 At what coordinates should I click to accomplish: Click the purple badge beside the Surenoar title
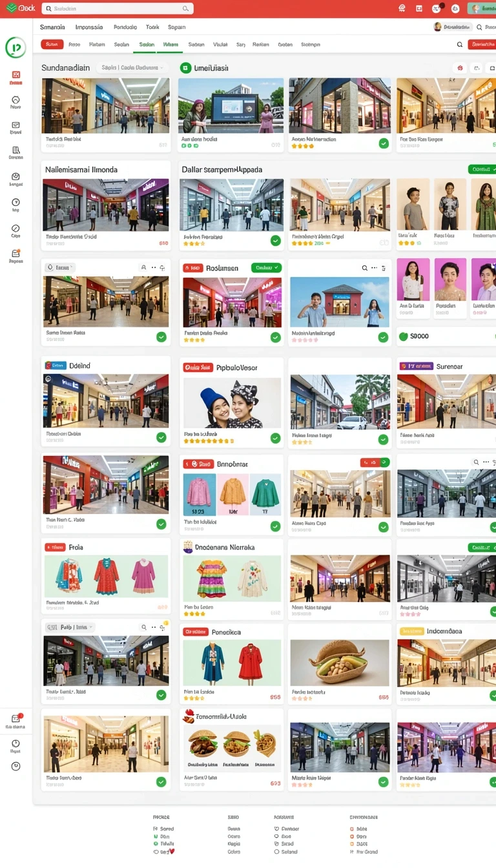(416, 366)
